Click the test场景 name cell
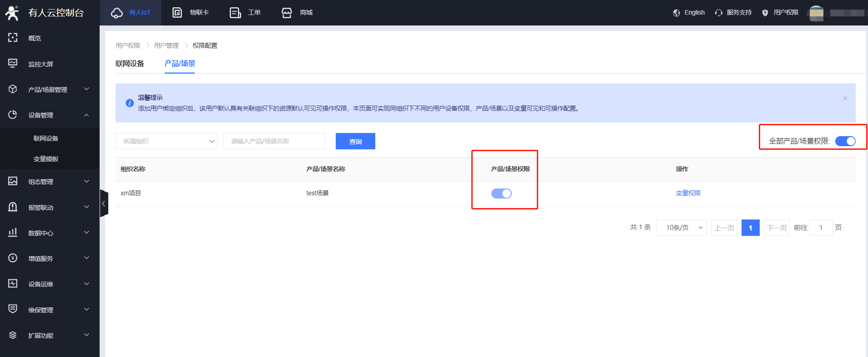Image resolution: width=868 pixels, height=357 pixels. (318, 193)
